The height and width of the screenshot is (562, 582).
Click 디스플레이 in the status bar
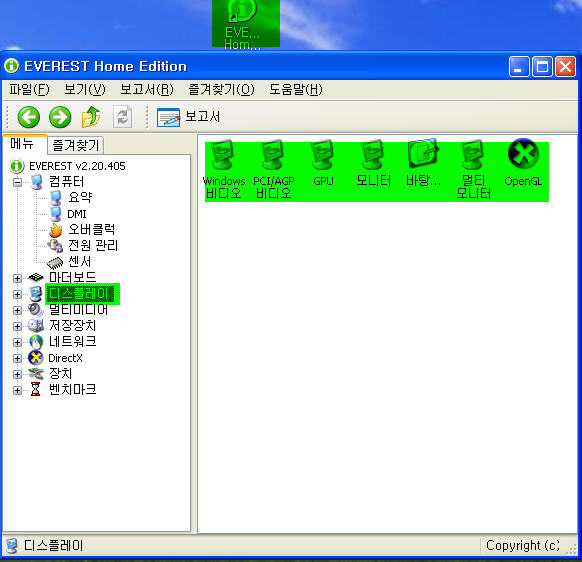click(x=53, y=545)
